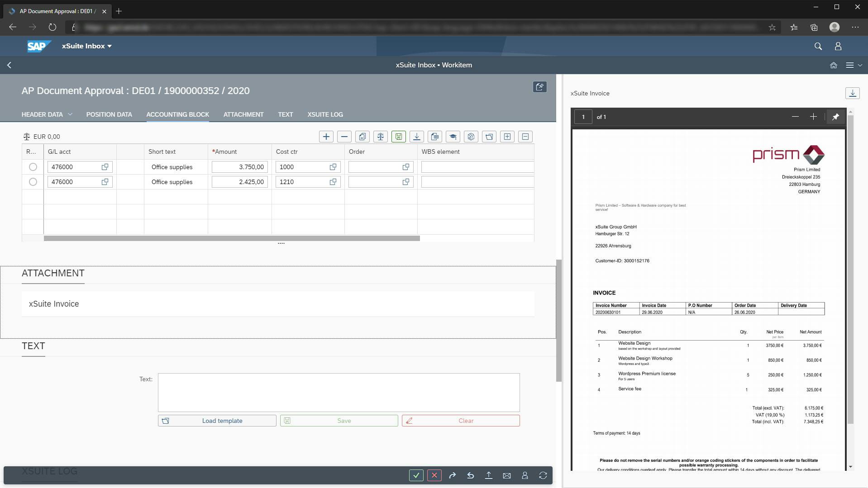Toggle the pin icon in the PDF viewer
Viewport: 868px width, 488px height.
(x=835, y=116)
